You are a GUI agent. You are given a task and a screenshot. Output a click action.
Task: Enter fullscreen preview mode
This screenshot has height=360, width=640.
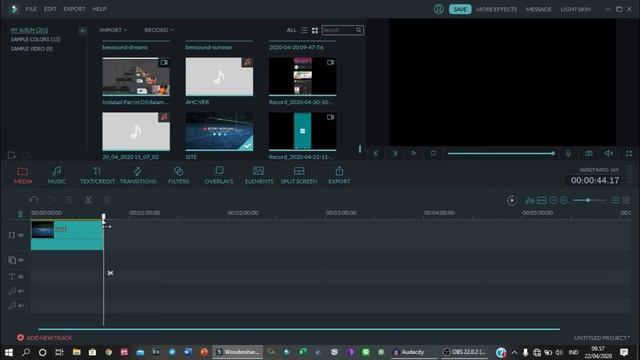tap(629, 153)
